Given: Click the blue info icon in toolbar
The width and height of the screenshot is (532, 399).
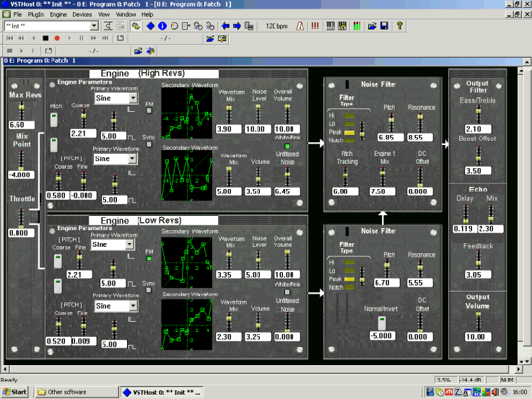Looking at the screenshot, I should [x=162, y=26].
